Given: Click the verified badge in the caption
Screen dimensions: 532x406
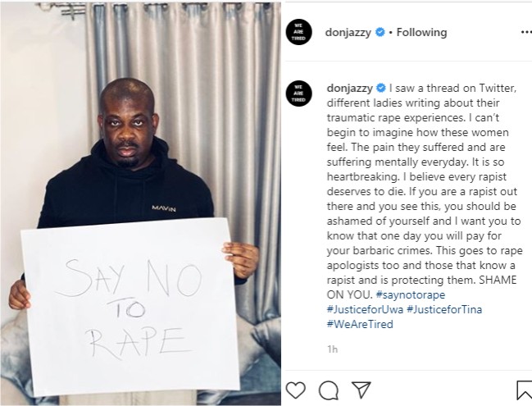Looking at the screenshot, I should point(381,88).
